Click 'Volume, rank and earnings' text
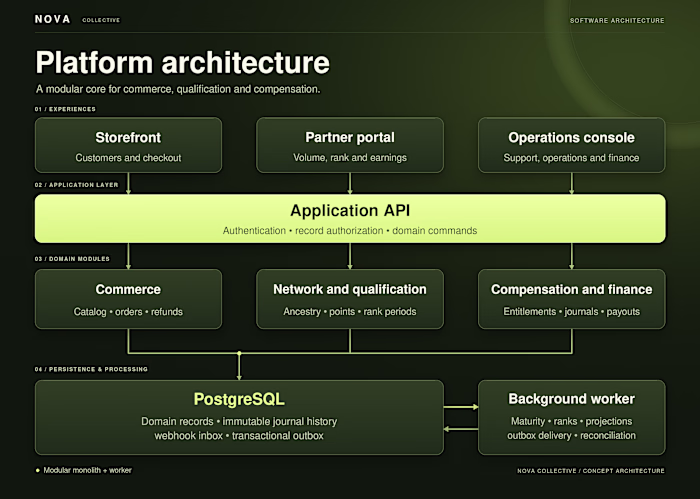This screenshot has height=499, width=700. (x=350, y=158)
